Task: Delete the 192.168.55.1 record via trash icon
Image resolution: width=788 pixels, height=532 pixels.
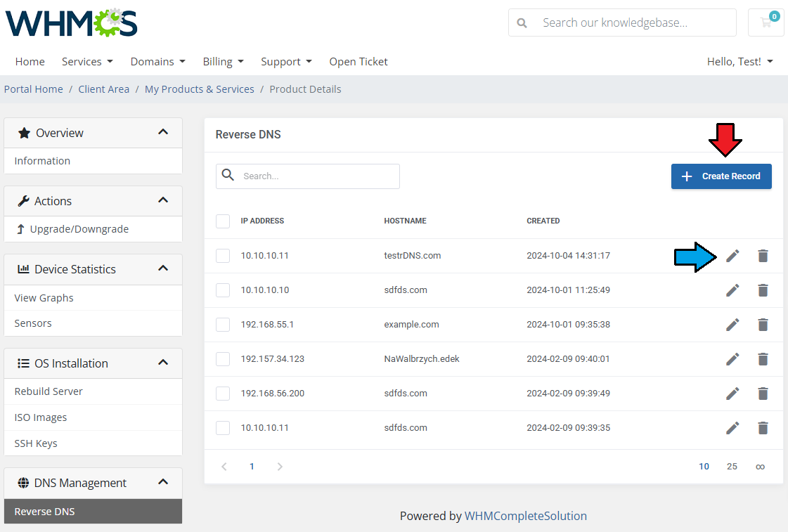Action: coord(763,325)
